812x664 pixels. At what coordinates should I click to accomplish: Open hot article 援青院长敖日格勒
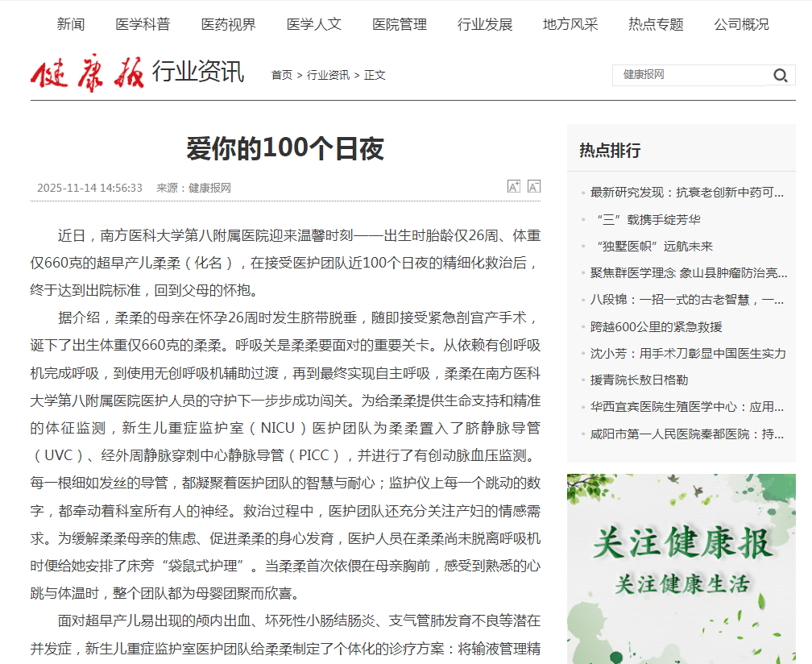pos(639,380)
